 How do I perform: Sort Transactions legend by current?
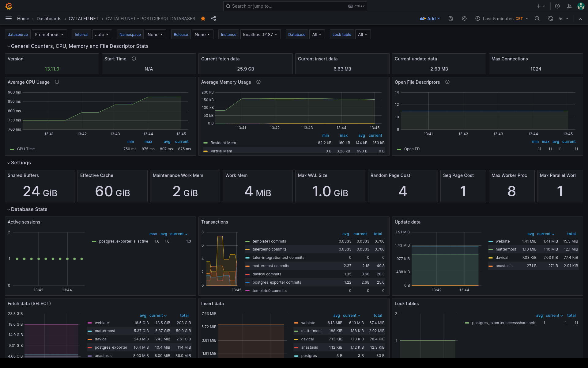(360, 234)
